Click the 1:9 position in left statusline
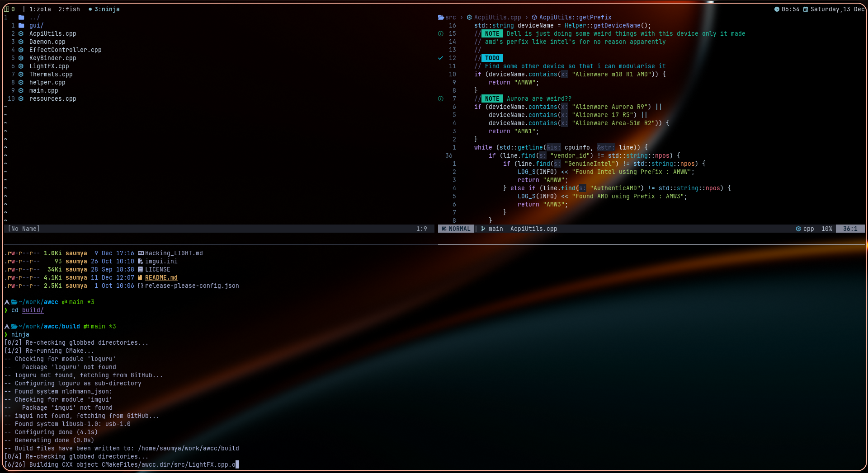 coord(422,229)
